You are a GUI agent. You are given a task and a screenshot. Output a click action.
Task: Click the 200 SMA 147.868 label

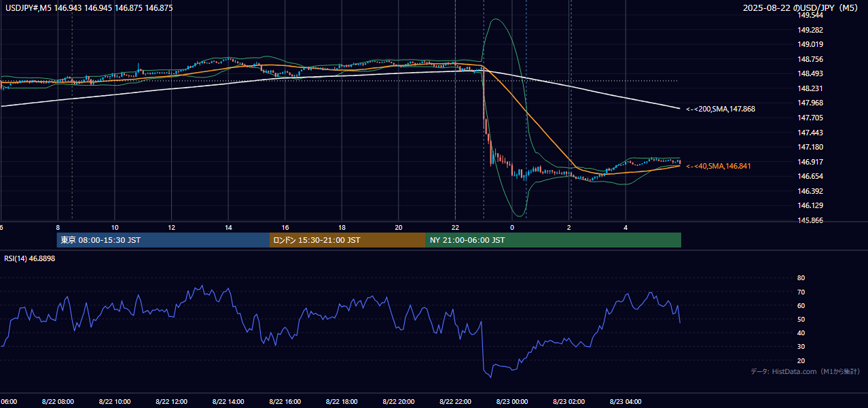click(721, 109)
